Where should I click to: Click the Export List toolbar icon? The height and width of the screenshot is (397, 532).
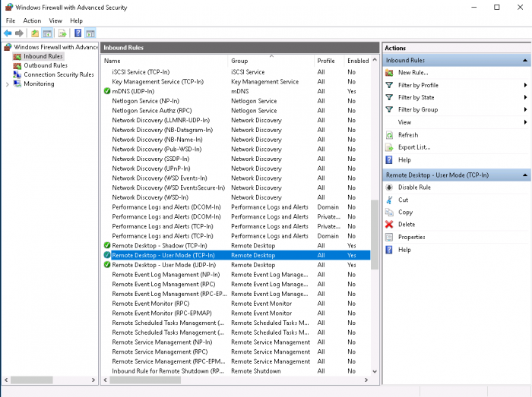coord(62,33)
